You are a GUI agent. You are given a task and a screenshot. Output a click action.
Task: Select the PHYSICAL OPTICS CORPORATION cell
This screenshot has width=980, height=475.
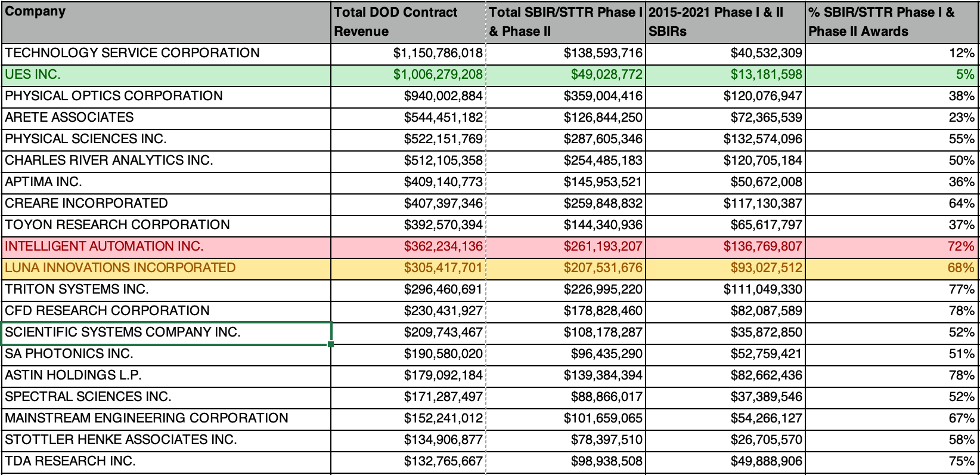click(166, 97)
